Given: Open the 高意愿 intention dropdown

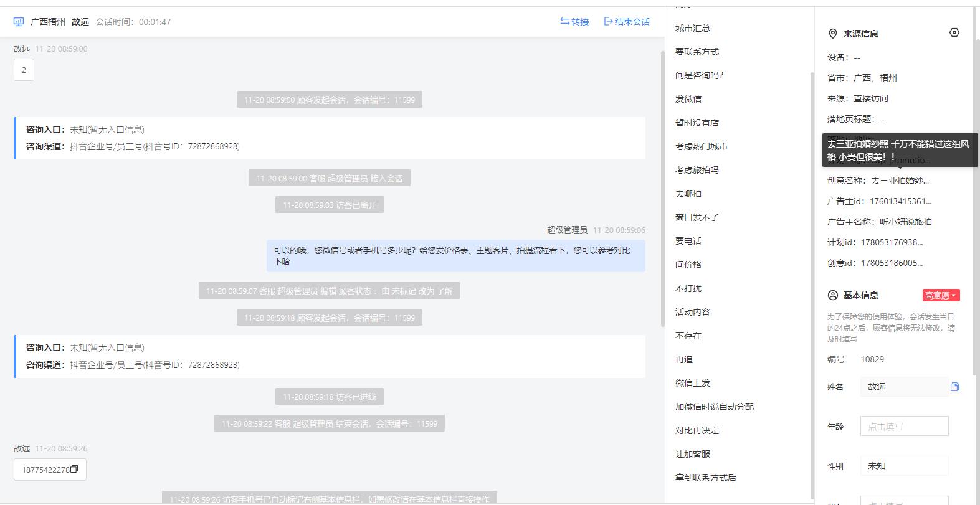Looking at the screenshot, I should (941, 295).
